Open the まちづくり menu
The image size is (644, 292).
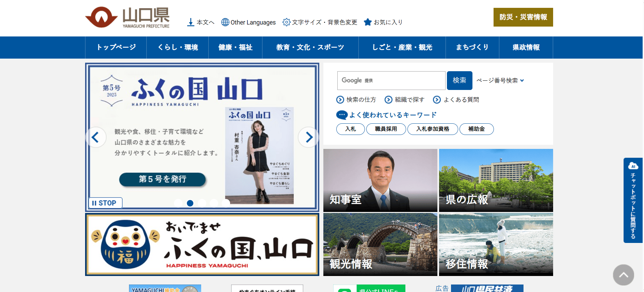click(472, 47)
